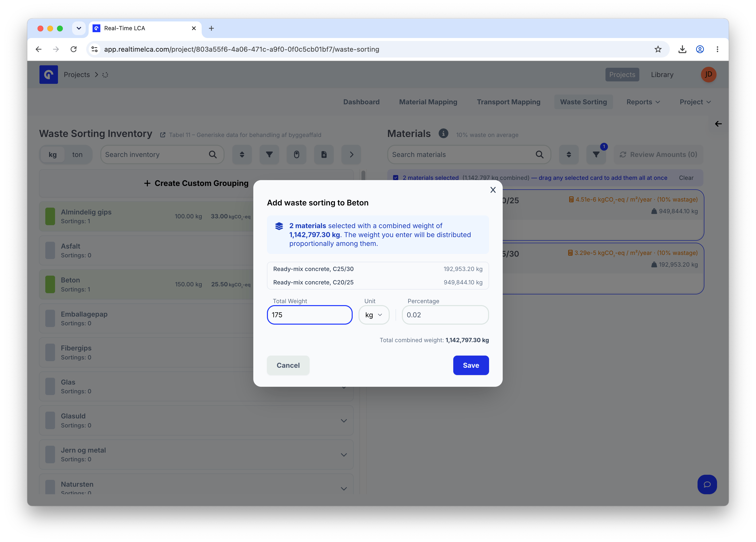Open the Dashboard tab

point(361,102)
